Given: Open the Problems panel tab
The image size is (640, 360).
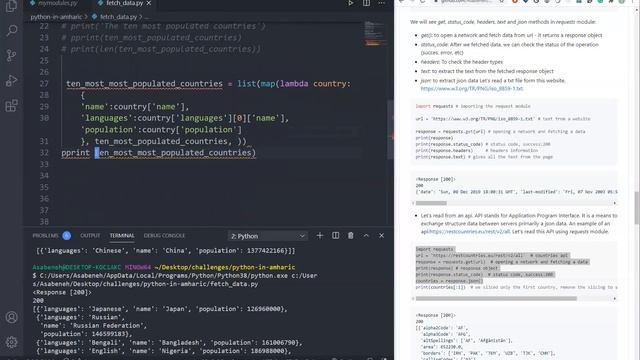Looking at the screenshot, I should [x=45, y=236].
